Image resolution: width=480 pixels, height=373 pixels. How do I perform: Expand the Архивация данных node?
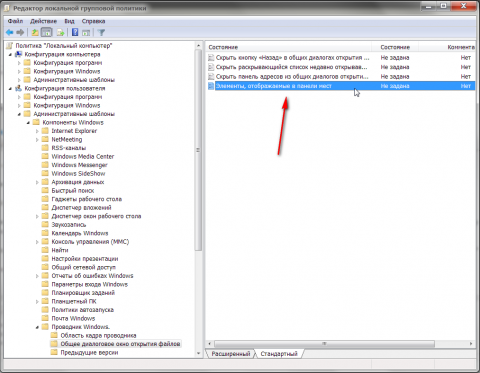(37, 182)
